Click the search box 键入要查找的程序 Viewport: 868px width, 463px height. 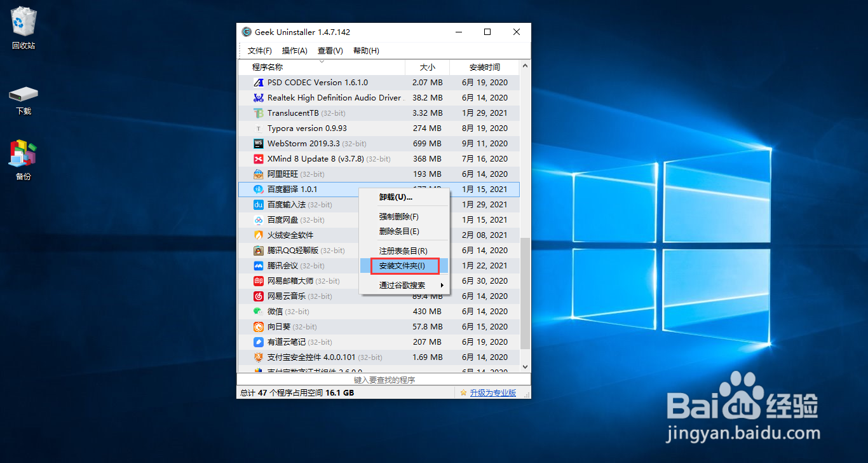pyautogui.click(x=384, y=380)
